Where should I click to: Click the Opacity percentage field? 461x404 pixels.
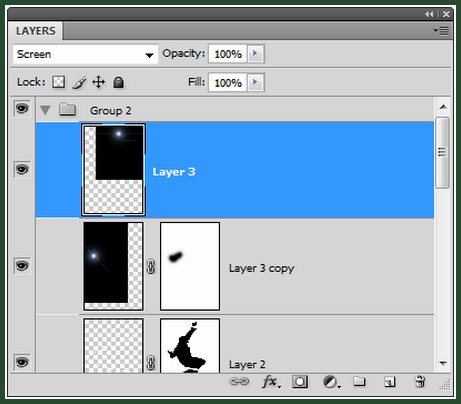click(x=228, y=54)
